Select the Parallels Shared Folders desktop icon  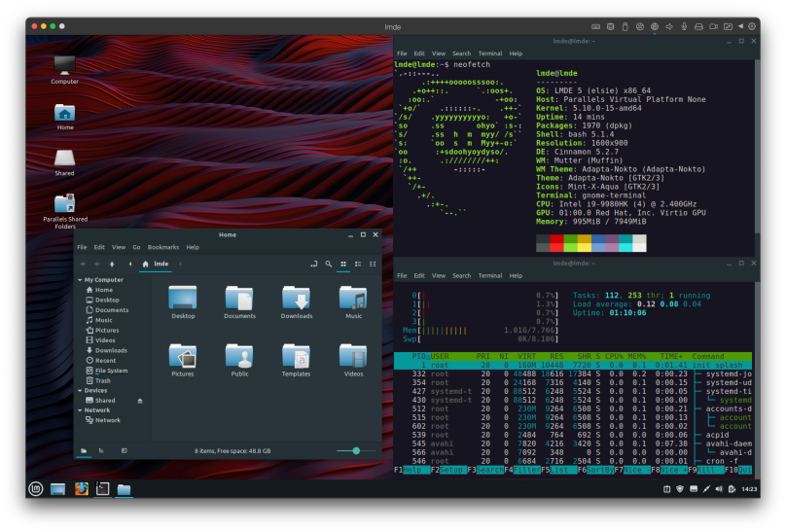[65, 211]
